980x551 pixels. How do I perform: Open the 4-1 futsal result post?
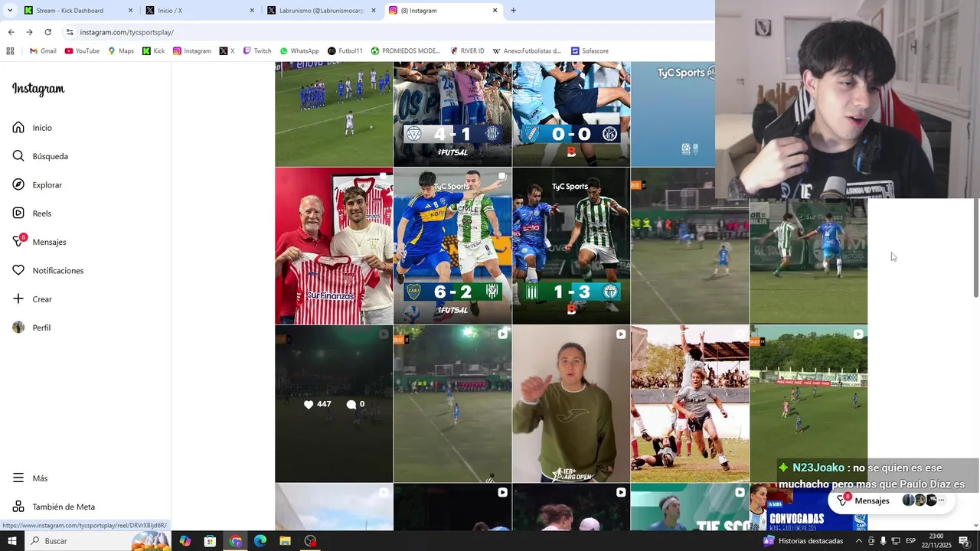(x=452, y=114)
